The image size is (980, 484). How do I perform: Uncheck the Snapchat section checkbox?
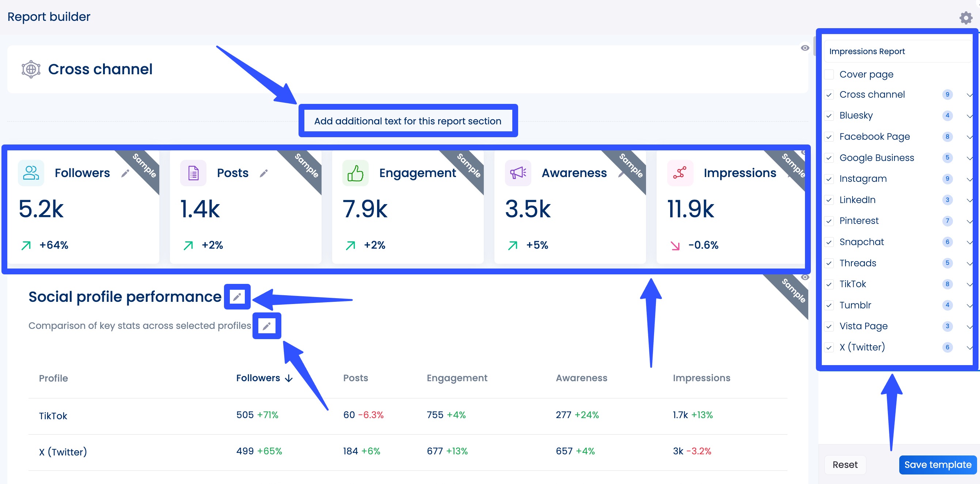(x=829, y=242)
